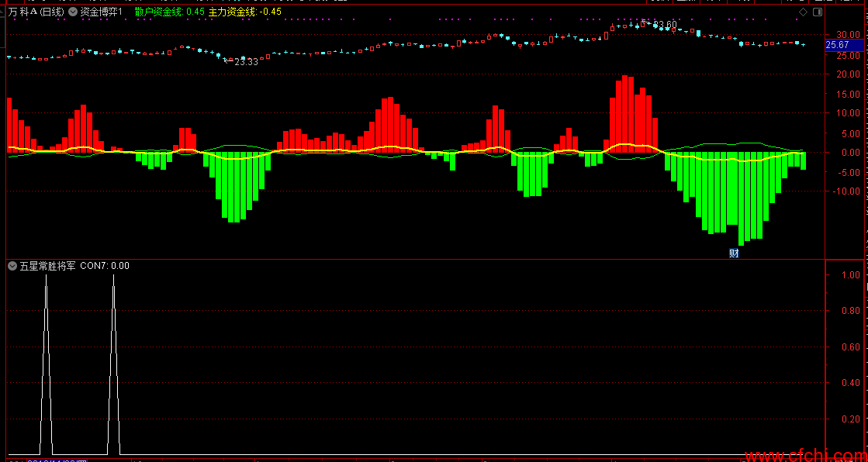Click the 30.00 axis label
The height and width of the screenshot is (462, 868).
click(x=849, y=35)
